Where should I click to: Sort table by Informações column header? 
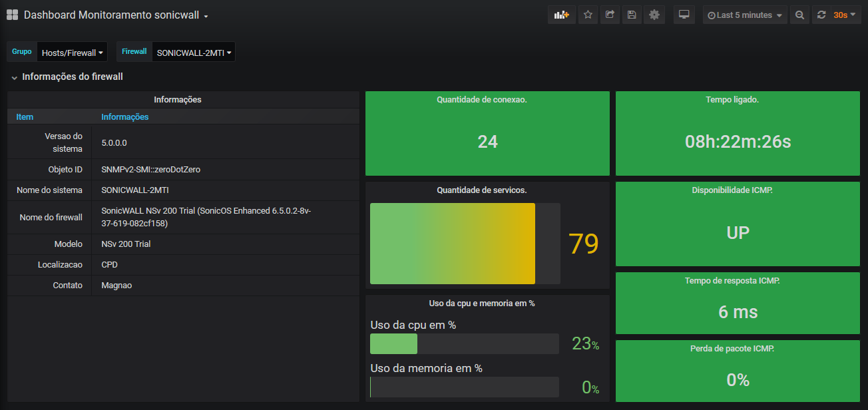tap(124, 117)
